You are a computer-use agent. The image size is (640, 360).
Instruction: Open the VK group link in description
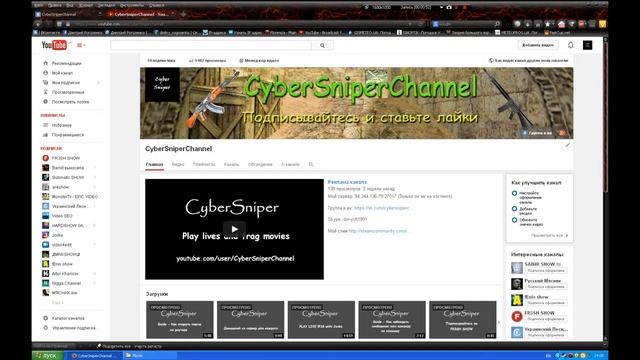[382, 208]
